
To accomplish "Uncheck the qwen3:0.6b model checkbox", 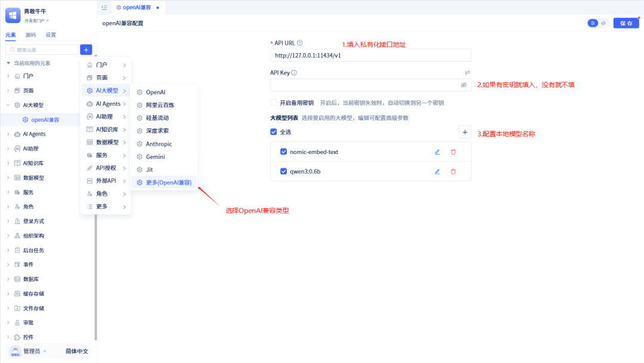I will (284, 171).
